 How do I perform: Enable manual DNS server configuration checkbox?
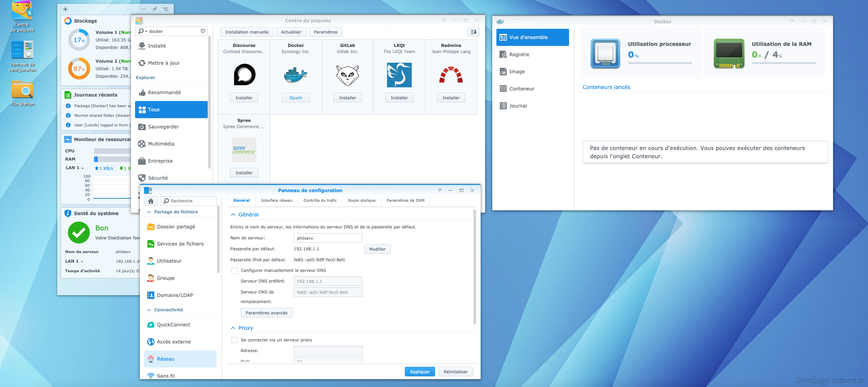(234, 271)
